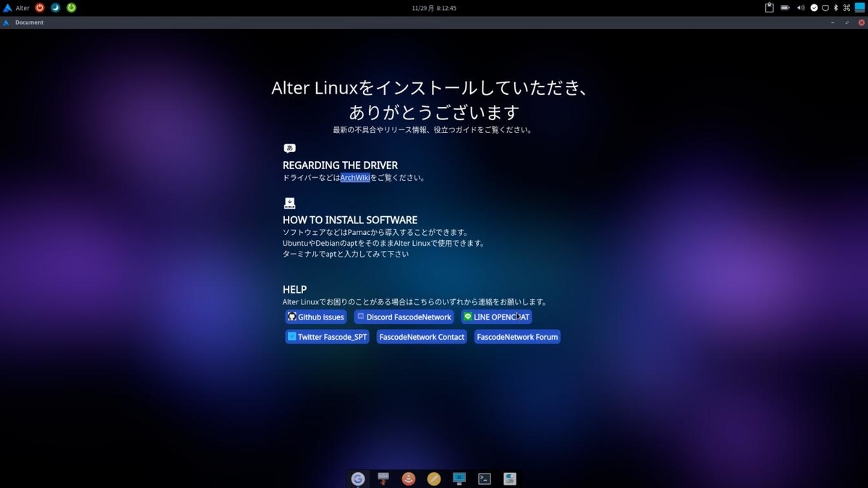Minimize the Document window

pyautogui.click(x=833, y=22)
